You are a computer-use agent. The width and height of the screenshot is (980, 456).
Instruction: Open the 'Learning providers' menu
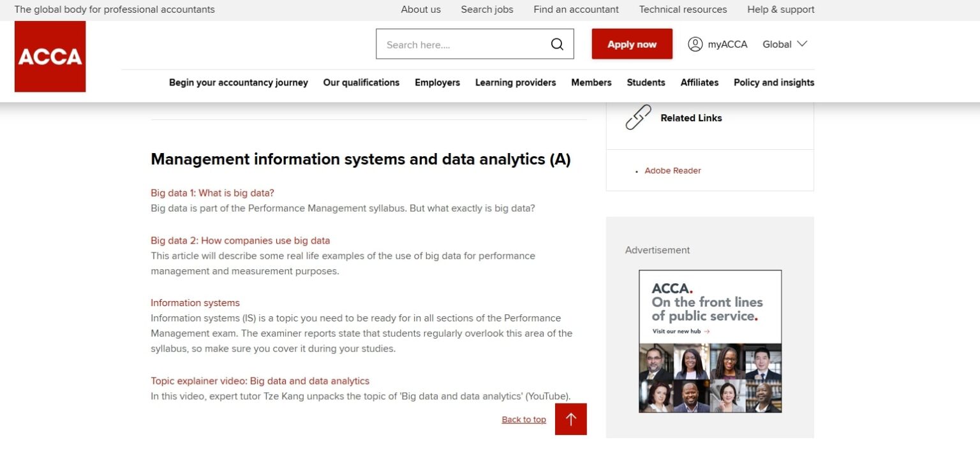click(x=515, y=82)
